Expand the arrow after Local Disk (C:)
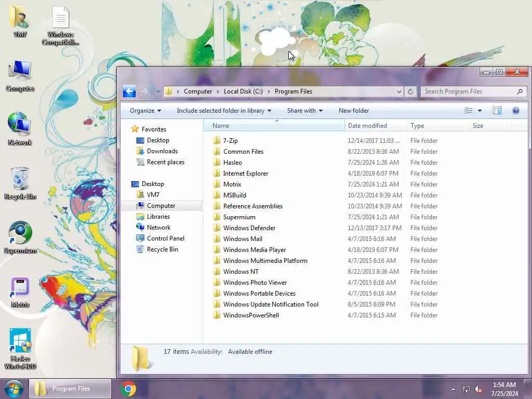Image resolution: width=532 pixels, height=399 pixels. click(269, 91)
